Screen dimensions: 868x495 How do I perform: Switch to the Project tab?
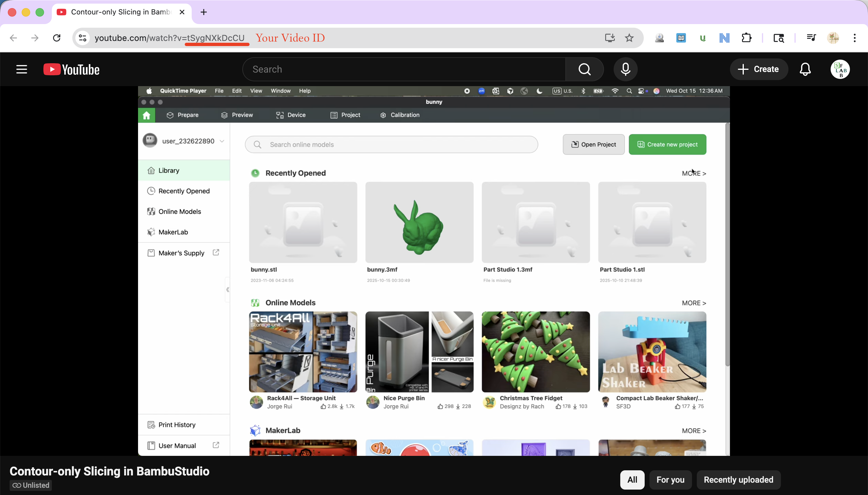click(x=345, y=115)
